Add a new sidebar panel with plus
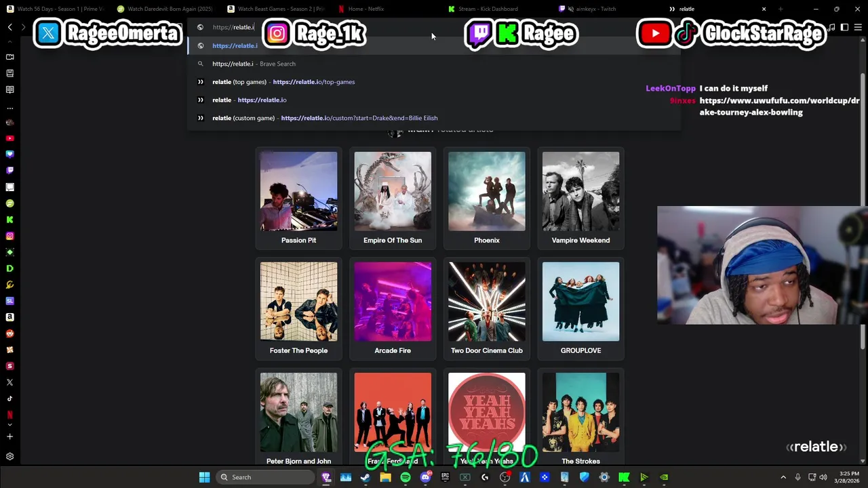868x488 pixels. [9, 436]
